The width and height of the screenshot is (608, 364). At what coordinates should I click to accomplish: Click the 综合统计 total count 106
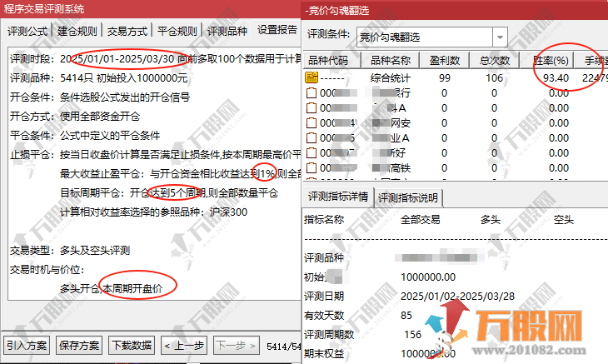(495, 78)
